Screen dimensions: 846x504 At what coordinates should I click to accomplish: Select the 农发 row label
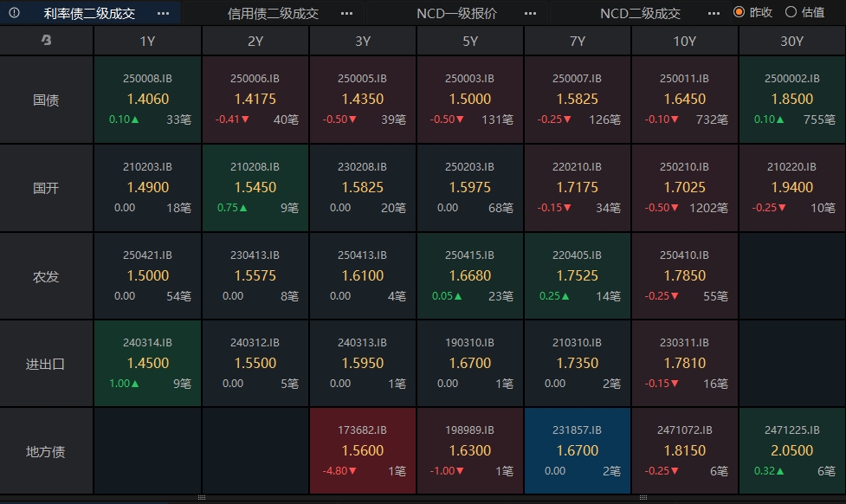(x=46, y=277)
